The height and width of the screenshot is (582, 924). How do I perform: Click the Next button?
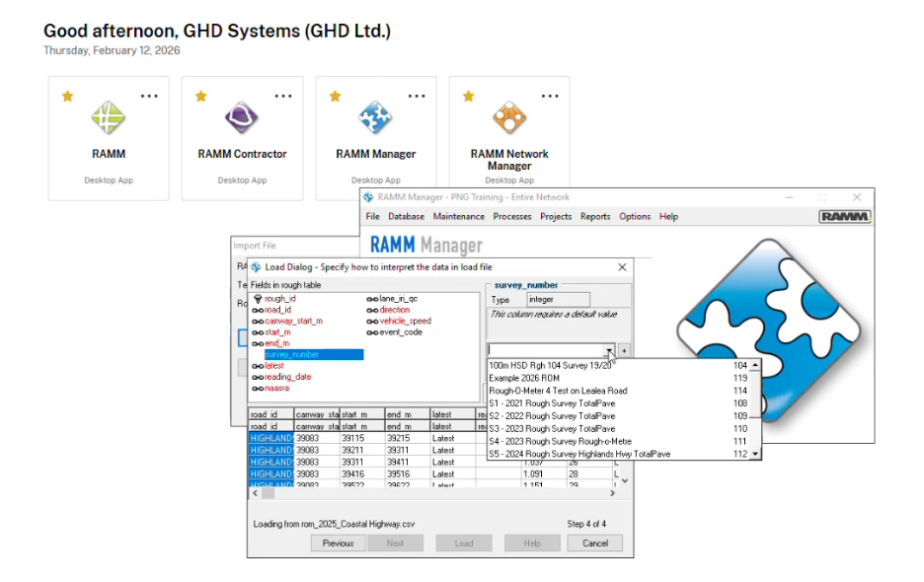[396, 544]
